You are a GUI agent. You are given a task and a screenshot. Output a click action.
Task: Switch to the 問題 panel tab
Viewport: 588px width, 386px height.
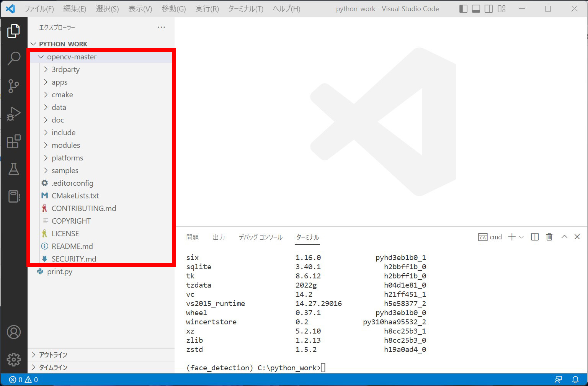(193, 237)
